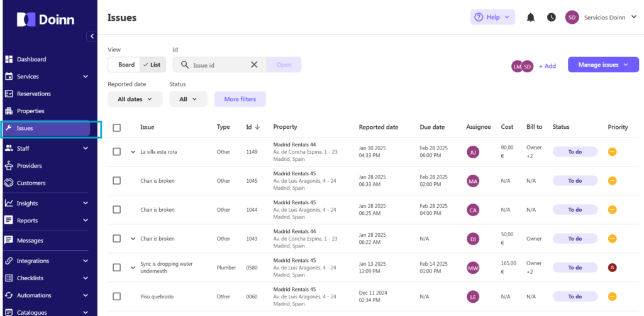
Task: Click the Messages chat icon
Action: click(x=9, y=241)
